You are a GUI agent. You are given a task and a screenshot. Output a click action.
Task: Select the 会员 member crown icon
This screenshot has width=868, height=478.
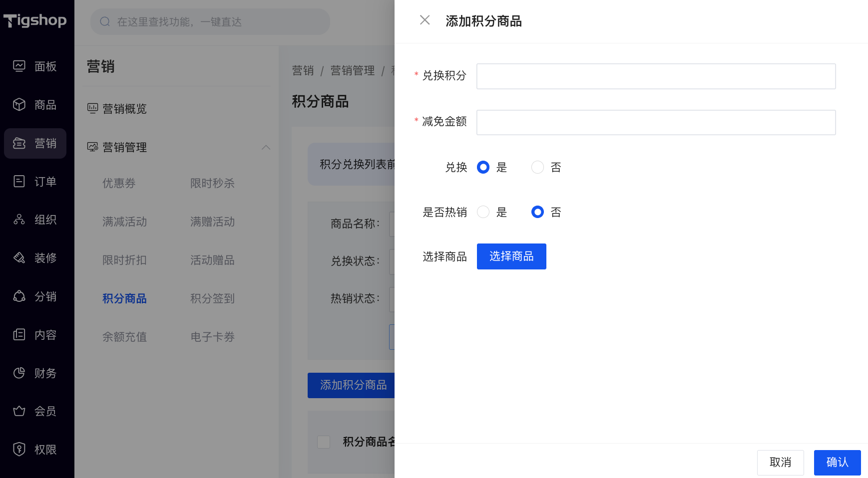click(19, 411)
